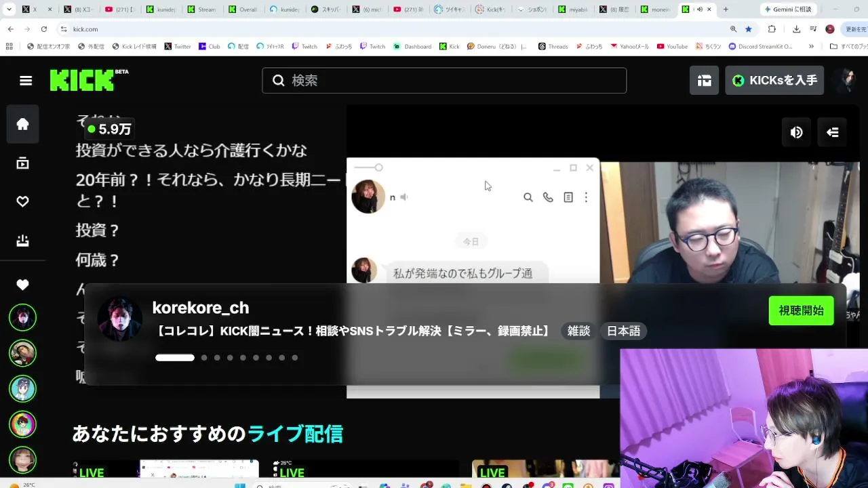Mute the featured stream volume
Viewport: 868px width, 488px height.
coord(797,132)
